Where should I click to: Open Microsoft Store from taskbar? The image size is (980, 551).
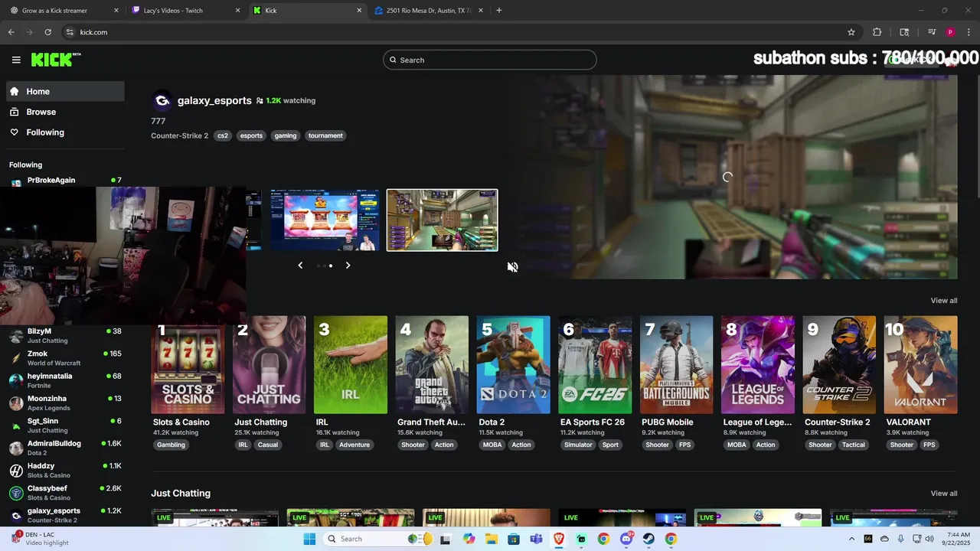point(513,539)
